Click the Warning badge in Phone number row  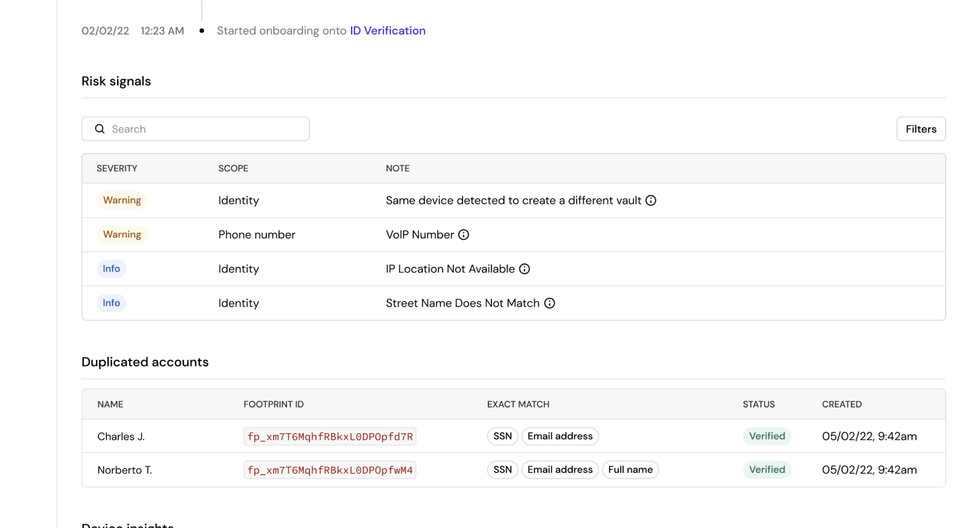click(x=122, y=235)
